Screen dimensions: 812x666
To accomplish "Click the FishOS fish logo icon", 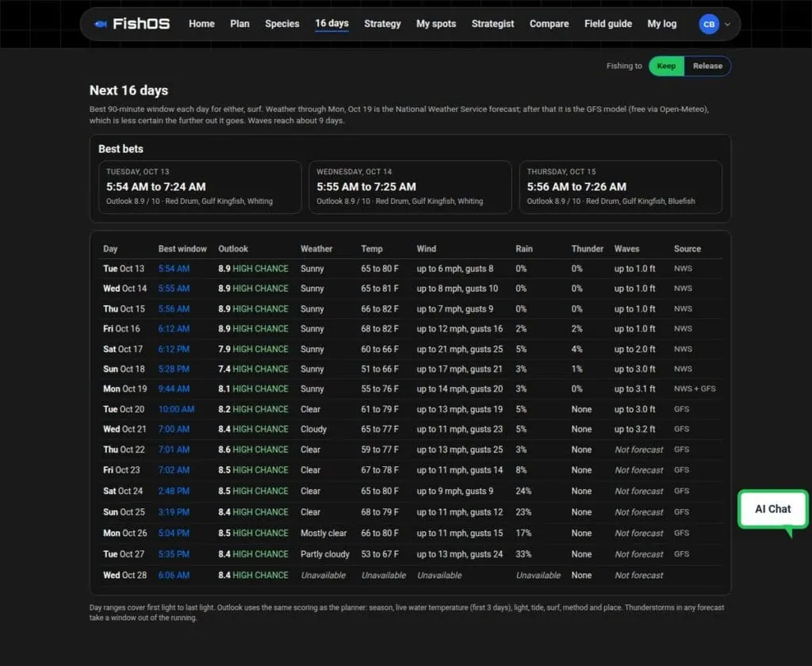I will point(101,24).
